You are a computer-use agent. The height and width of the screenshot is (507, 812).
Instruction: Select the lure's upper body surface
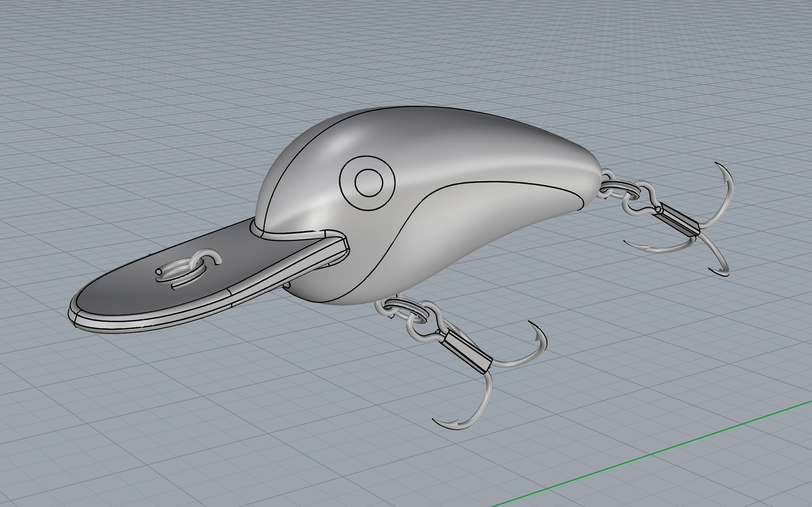(444, 144)
